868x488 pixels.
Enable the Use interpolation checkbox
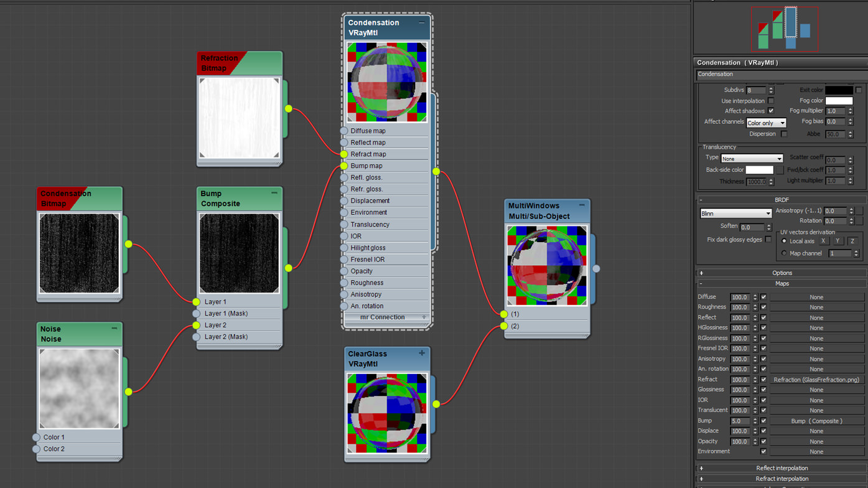coord(771,101)
